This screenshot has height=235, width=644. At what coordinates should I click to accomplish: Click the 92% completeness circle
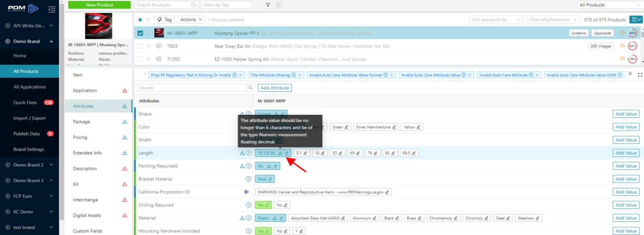click(x=632, y=46)
